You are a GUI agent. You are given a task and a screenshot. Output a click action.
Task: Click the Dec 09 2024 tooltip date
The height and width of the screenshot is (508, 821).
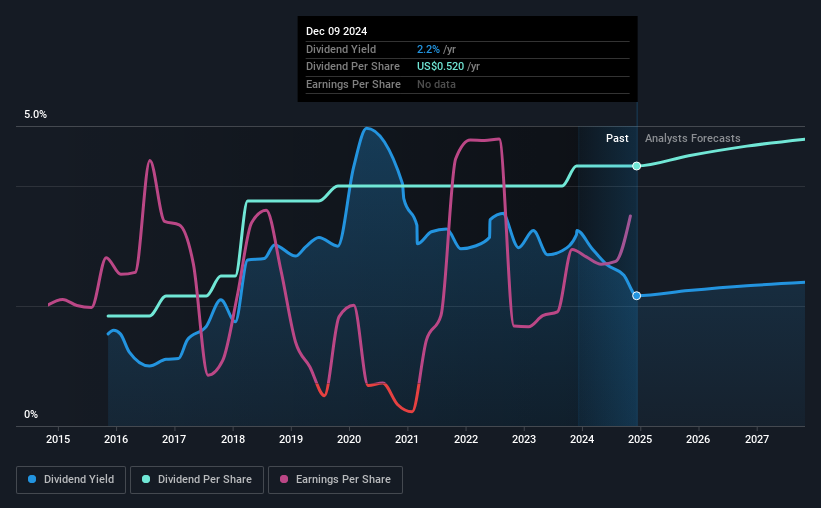(337, 31)
